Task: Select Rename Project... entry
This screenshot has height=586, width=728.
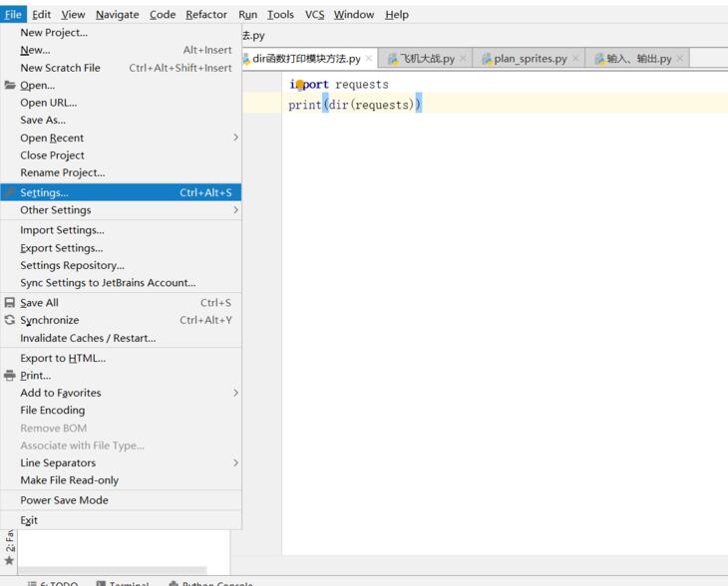Action: (x=121, y=172)
